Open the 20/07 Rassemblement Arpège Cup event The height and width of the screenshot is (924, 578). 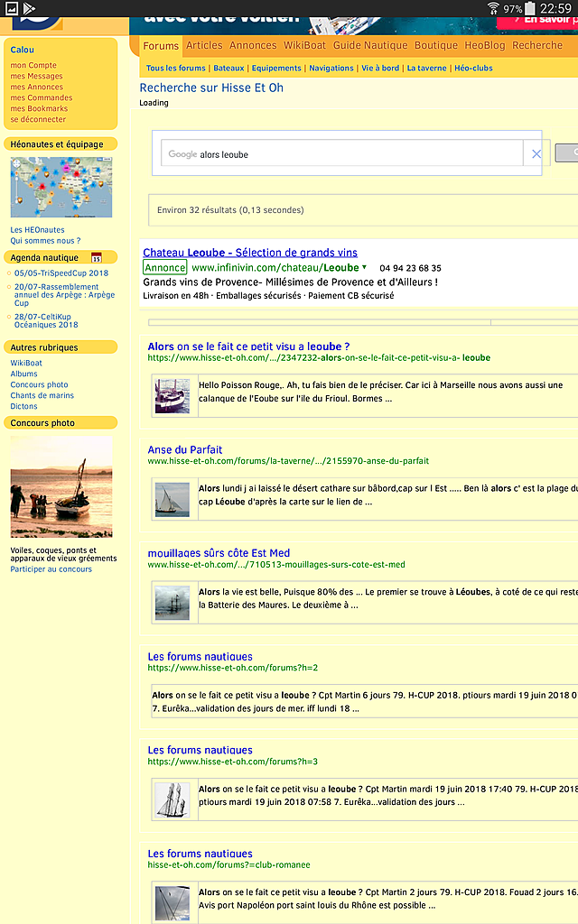coord(65,295)
